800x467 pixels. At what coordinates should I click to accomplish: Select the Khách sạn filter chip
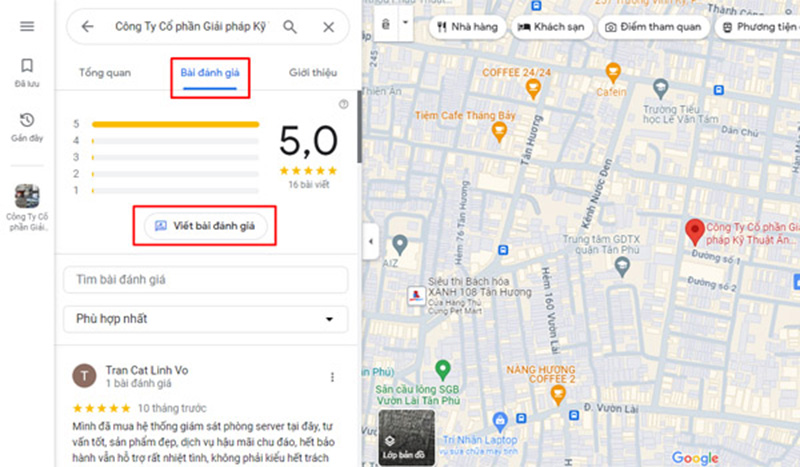click(552, 27)
